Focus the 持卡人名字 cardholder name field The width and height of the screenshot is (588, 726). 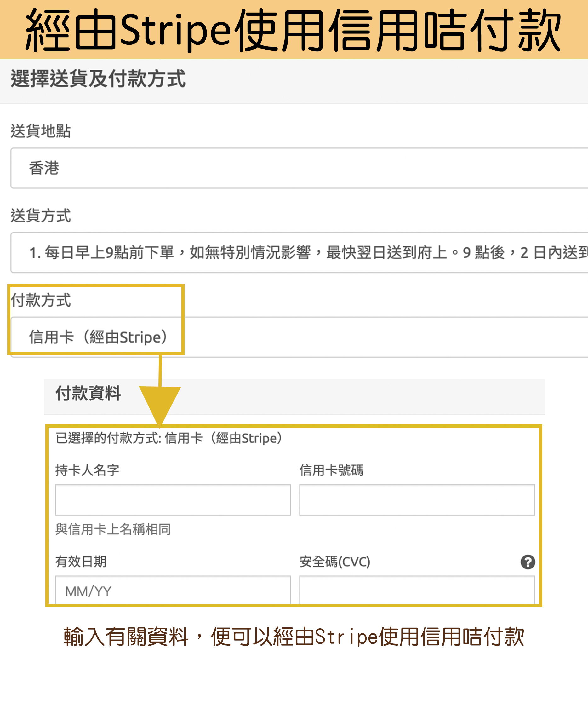pos(173,499)
